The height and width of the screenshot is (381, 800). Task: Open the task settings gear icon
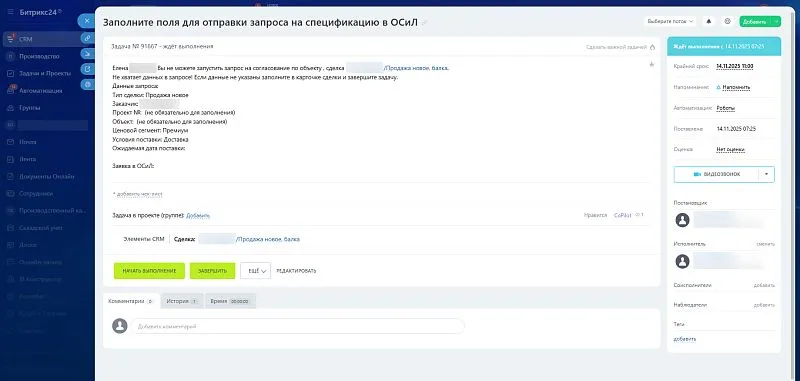(728, 21)
